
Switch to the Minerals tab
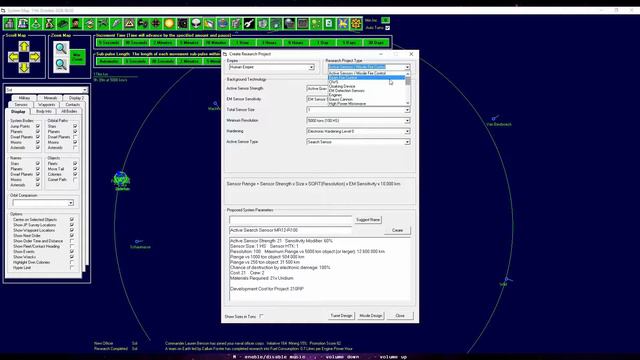coord(50,98)
